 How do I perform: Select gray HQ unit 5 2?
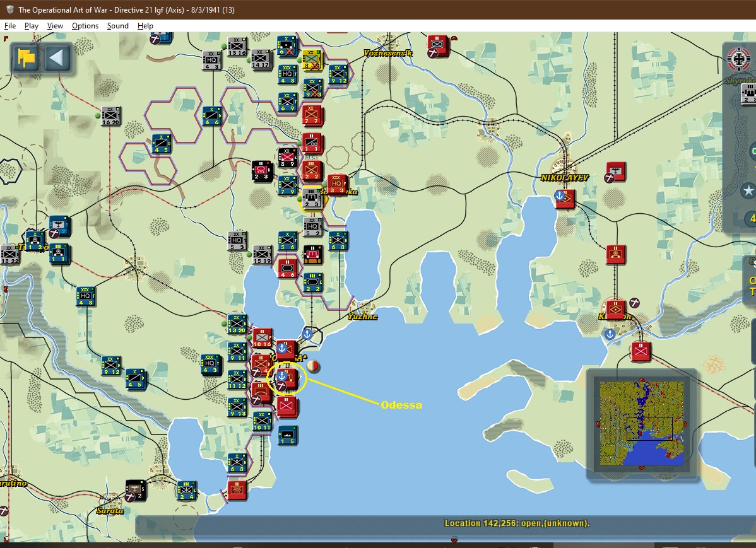(312, 226)
